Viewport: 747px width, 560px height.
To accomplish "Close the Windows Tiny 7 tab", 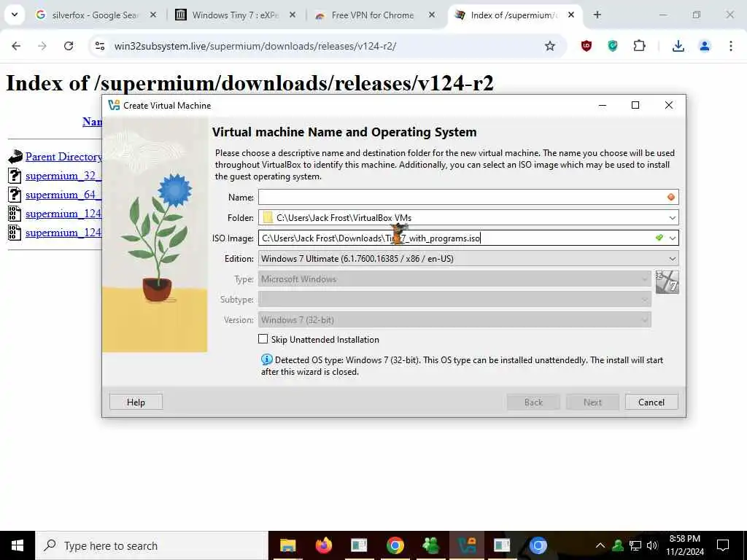I will click(x=292, y=15).
